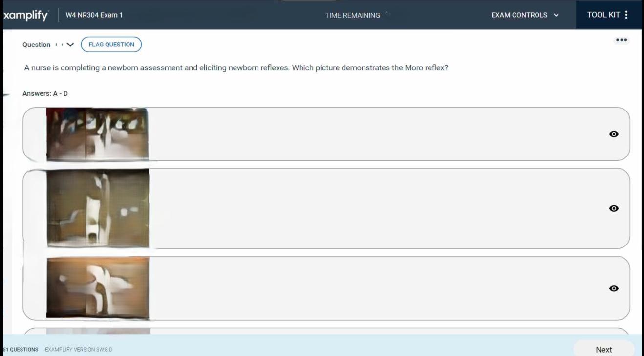This screenshot has height=356, width=644.
Task: Click the Moro reflex question text
Action: click(236, 68)
